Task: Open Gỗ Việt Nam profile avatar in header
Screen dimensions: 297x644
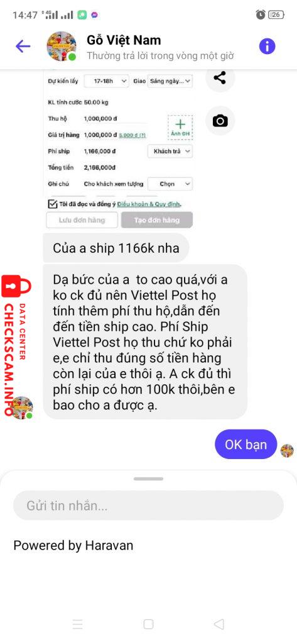Action: pyautogui.click(x=62, y=47)
